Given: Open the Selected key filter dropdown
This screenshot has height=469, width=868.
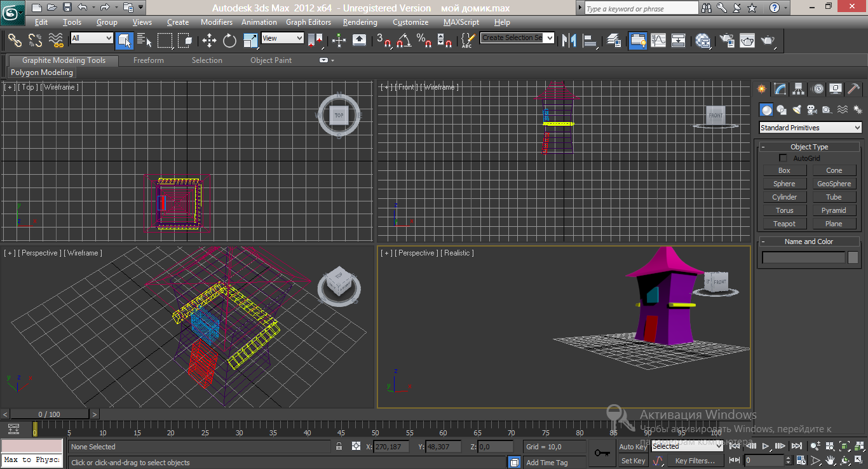Looking at the screenshot, I should 688,447.
